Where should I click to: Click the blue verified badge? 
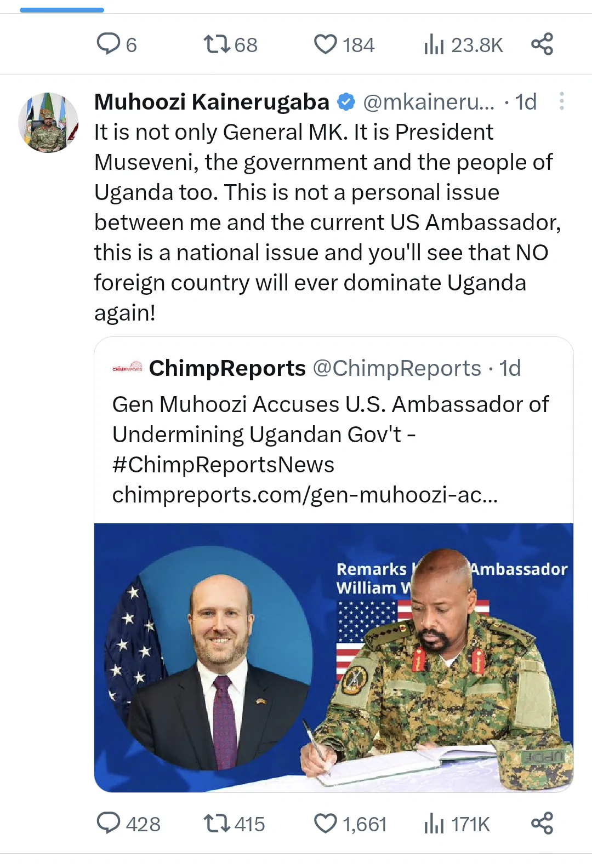pyautogui.click(x=346, y=102)
